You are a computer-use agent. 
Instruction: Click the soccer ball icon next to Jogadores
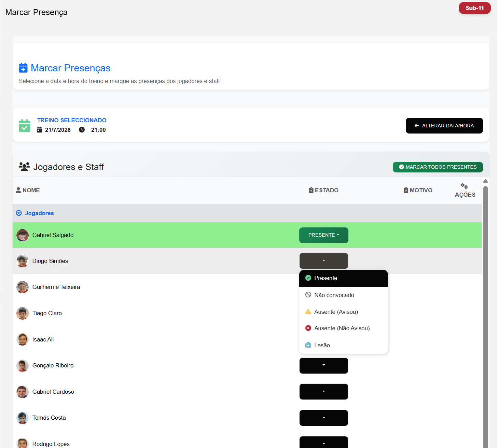[x=19, y=213]
